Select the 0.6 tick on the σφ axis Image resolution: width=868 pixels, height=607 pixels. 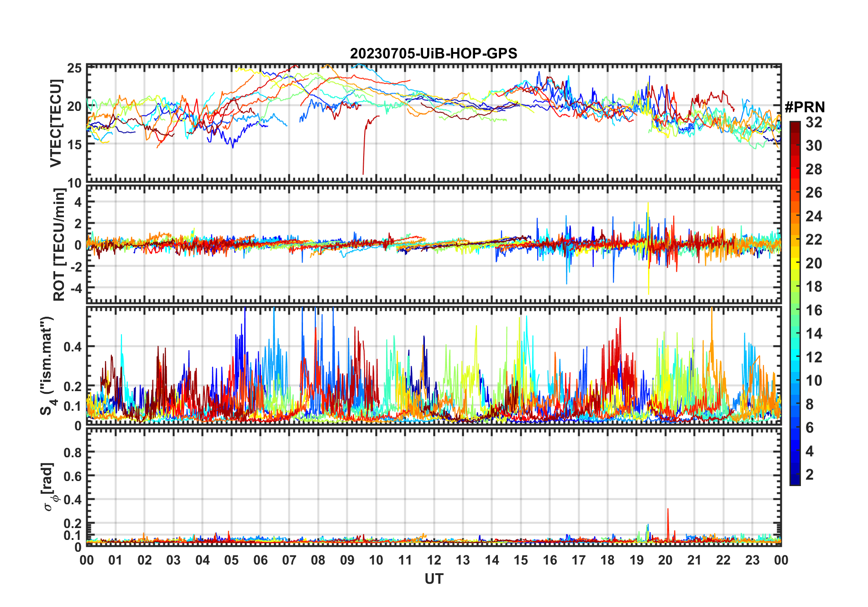click(x=73, y=476)
